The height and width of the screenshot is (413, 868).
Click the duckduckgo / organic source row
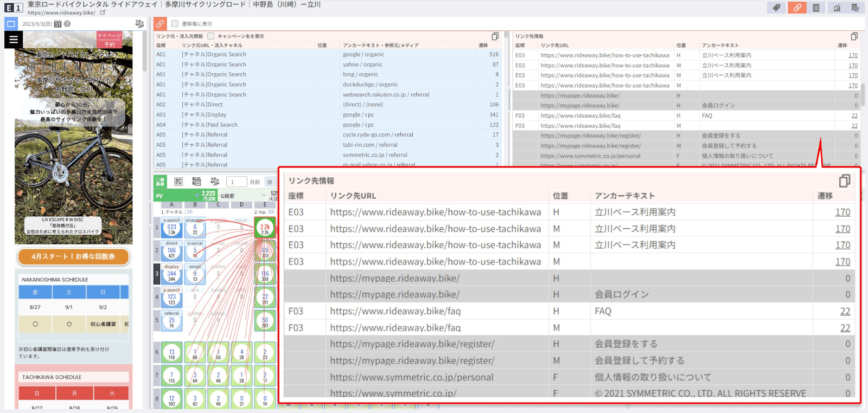(328, 85)
